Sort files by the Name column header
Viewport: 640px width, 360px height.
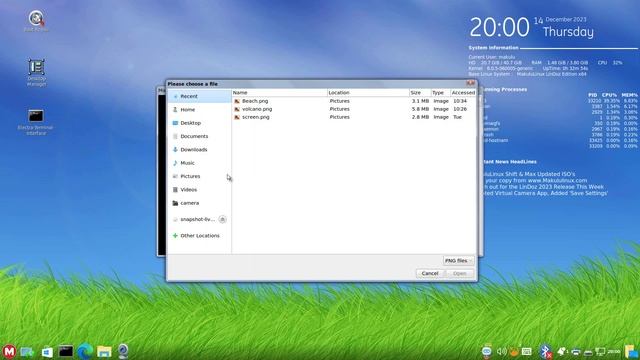point(280,93)
